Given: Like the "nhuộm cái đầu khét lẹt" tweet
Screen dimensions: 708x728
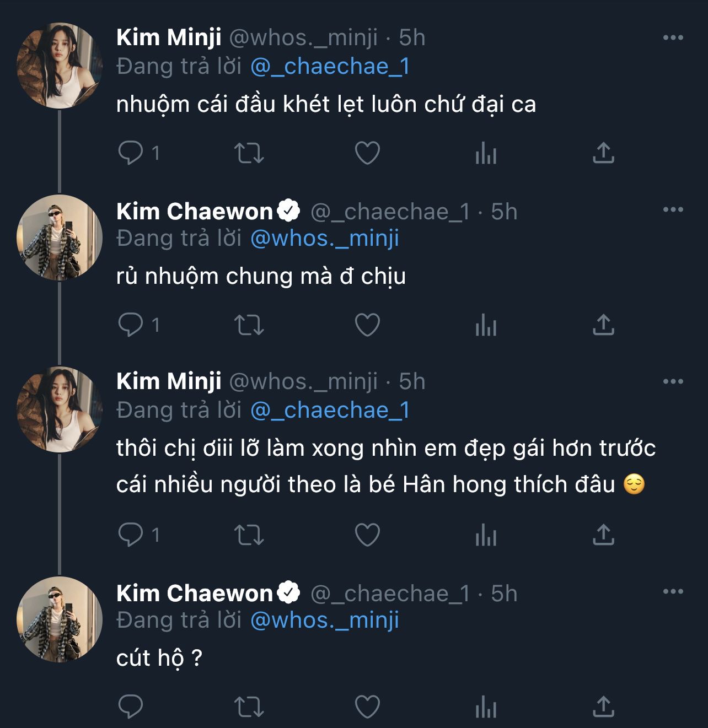Looking at the screenshot, I should tap(367, 153).
